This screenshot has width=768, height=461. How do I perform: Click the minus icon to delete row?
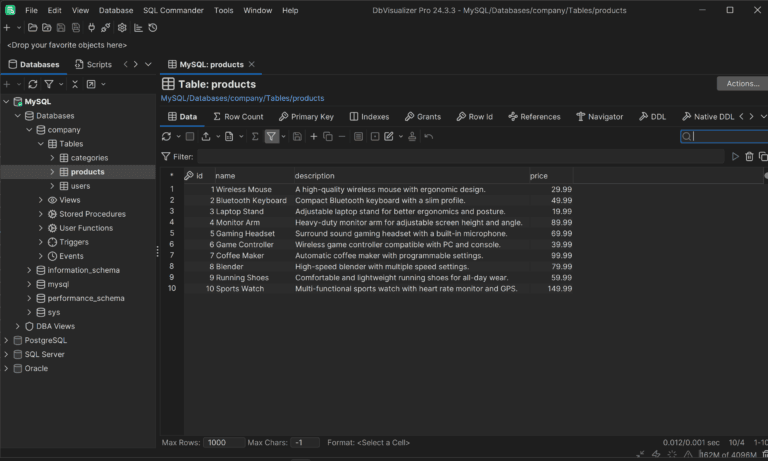[342, 137]
